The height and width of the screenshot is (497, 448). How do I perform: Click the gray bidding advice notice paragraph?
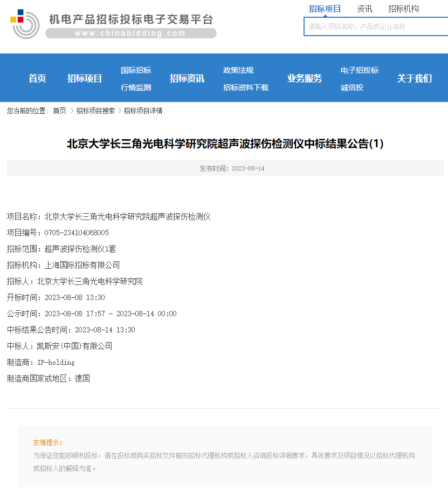[224, 462]
